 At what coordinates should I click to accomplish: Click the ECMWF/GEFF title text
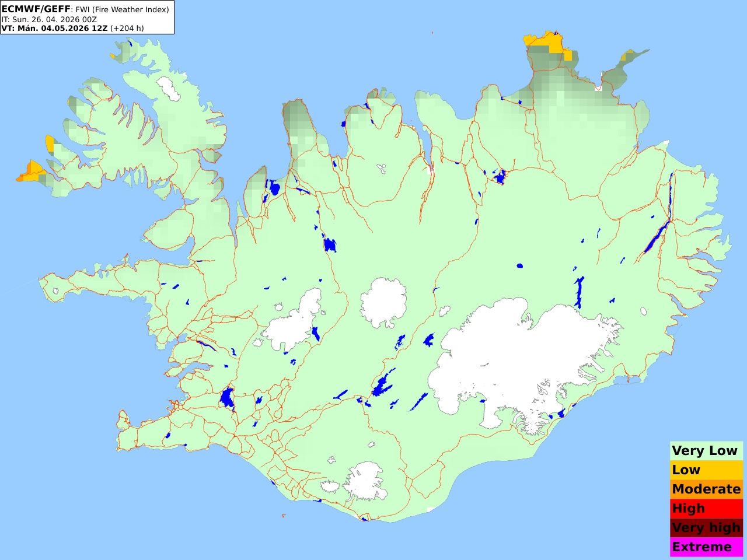click(36, 9)
